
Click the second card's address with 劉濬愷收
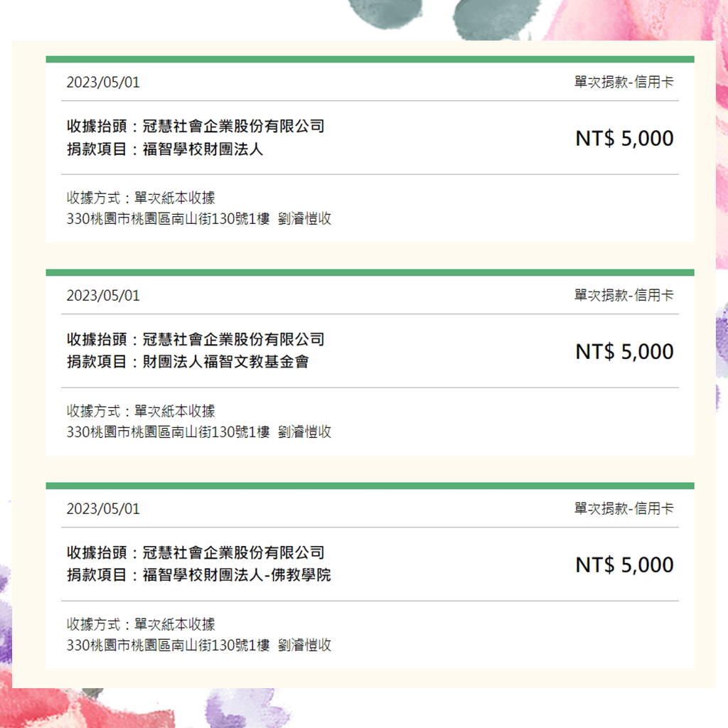click(x=199, y=432)
